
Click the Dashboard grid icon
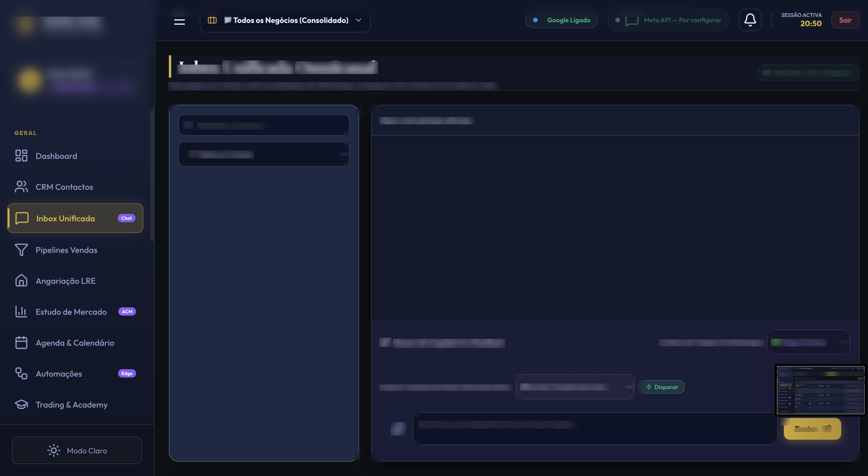pyautogui.click(x=21, y=156)
